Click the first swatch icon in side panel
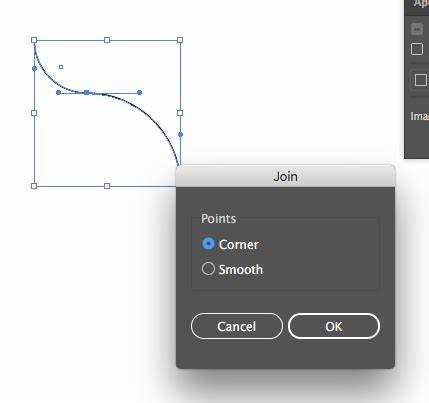 (417, 29)
